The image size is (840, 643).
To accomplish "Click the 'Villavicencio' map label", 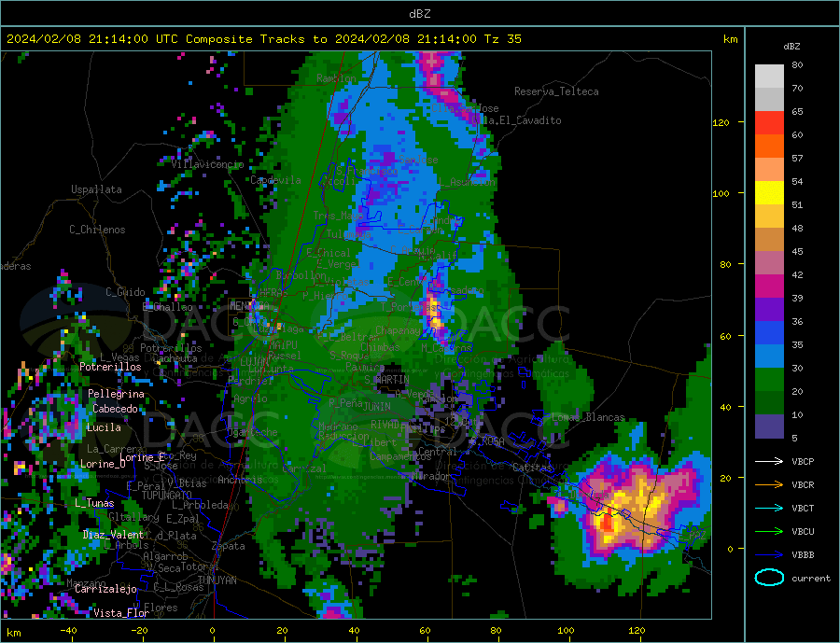I will click(x=207, y=164).
